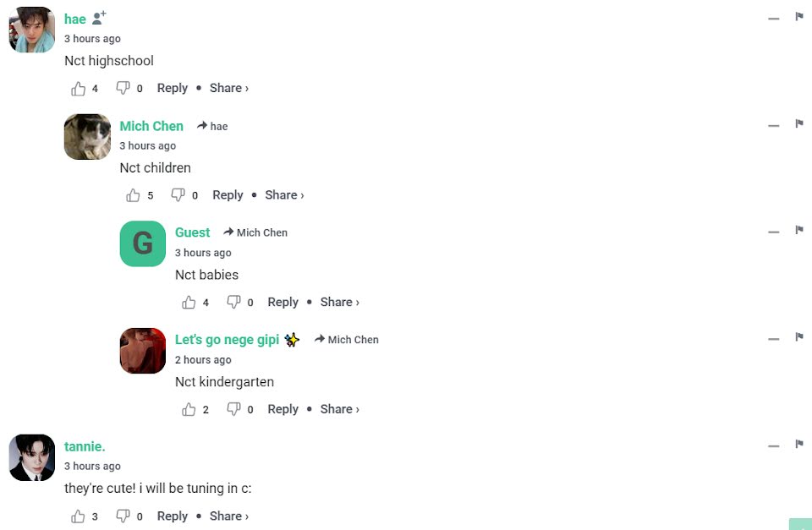The height and width of the screenshot is (530, 812).
Task: Reply to Mich Chen's comment
Action: coord(228,195)
